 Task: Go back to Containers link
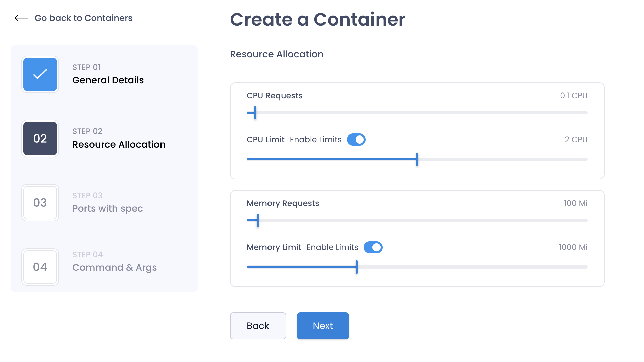[x=84, y=18]
